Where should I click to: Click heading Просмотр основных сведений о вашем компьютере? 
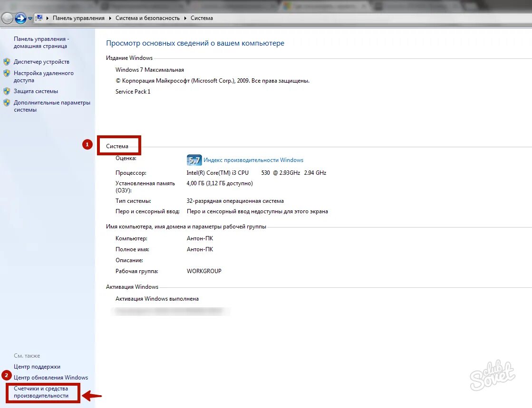pos(195,43)
